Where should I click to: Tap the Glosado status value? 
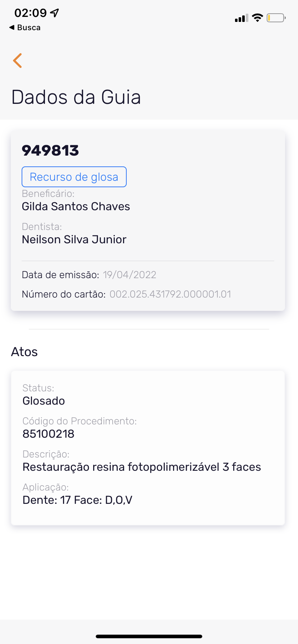(44, 401)
